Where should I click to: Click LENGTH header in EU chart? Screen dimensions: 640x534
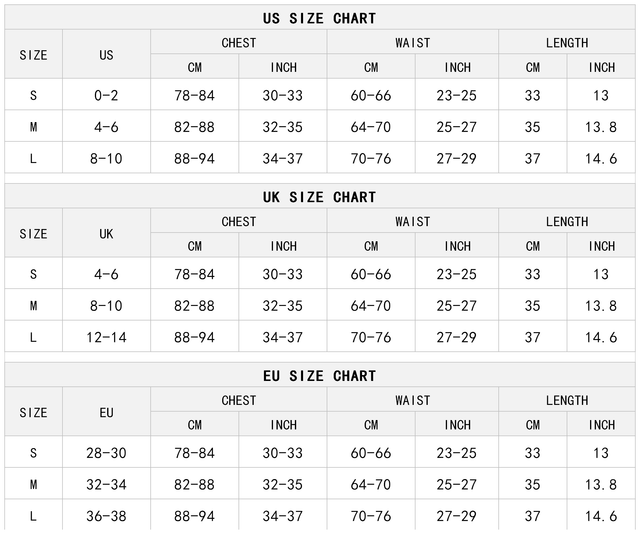pyautogui.click(x=567, y=400)
